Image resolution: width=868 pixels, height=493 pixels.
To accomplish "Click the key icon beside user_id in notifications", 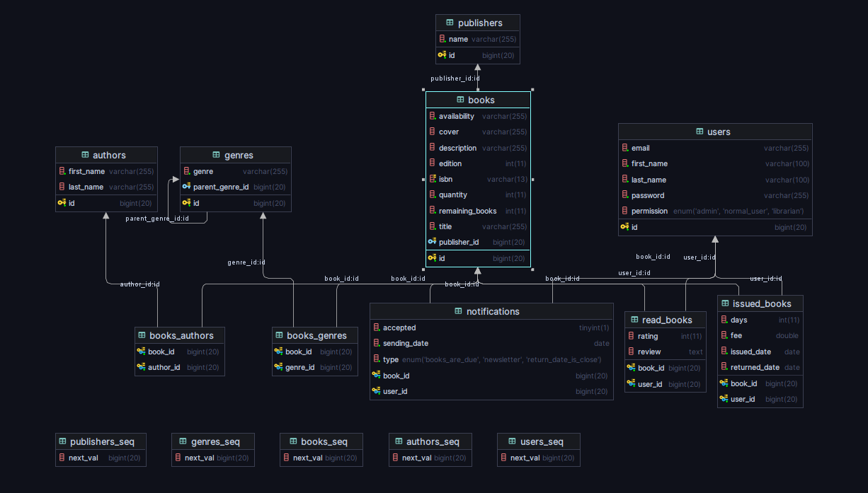I will pyautogui.click(x=376, y=391).
